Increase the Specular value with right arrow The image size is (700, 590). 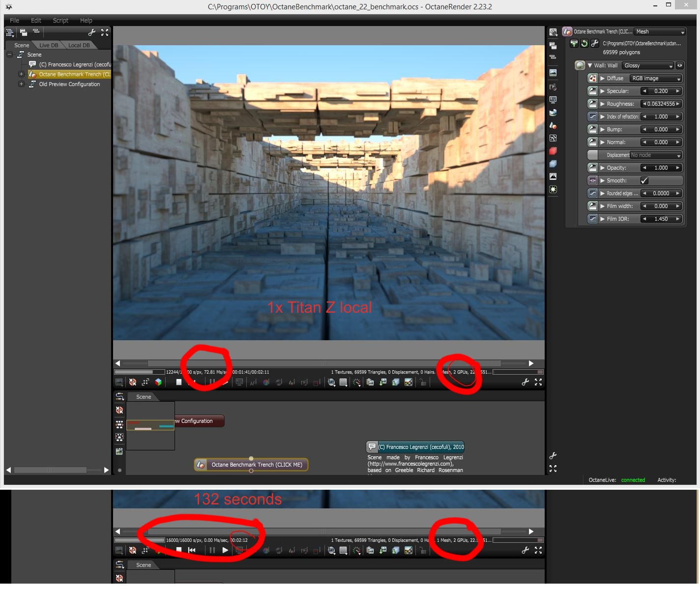(x=678, y=91)
